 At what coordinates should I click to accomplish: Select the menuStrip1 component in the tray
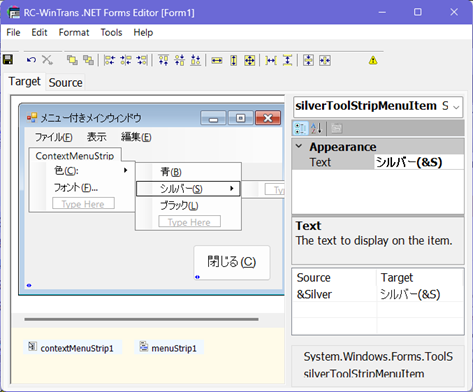169,348
